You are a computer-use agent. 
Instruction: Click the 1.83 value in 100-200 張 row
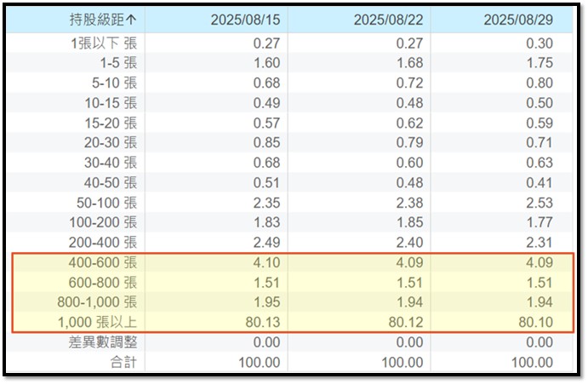click(267, 222)
